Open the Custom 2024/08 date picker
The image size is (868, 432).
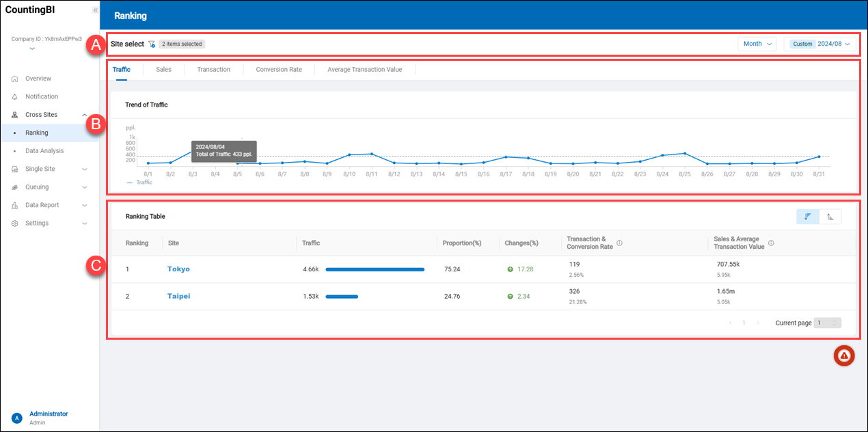(820, 44)
